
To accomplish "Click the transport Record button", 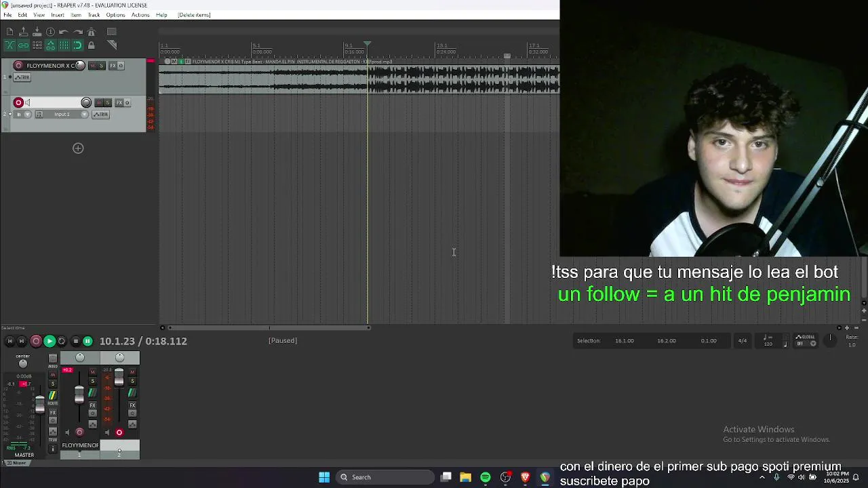I will [36, 342].
